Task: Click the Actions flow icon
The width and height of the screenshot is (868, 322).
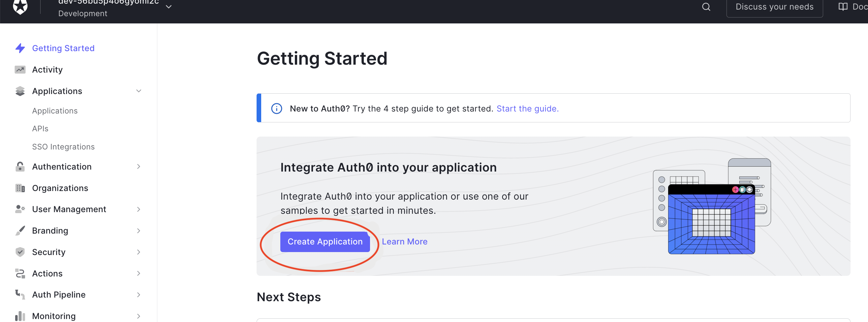Action: (x=20, y=274)
